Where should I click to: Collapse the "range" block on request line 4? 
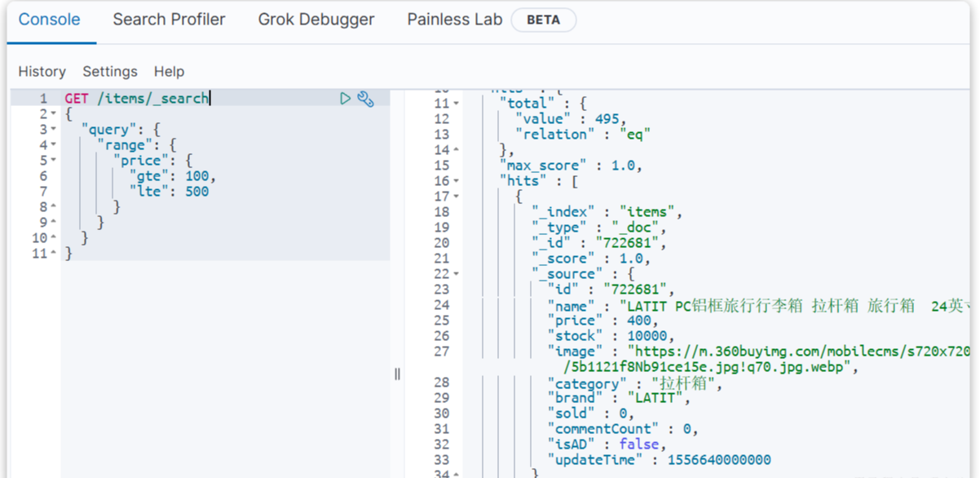pos(54,145)
